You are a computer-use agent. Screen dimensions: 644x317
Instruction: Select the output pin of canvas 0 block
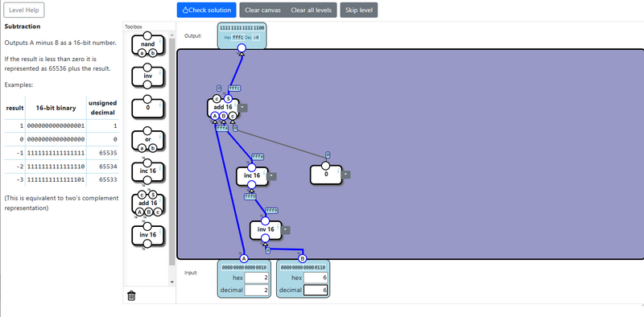[x=326, y=166]
